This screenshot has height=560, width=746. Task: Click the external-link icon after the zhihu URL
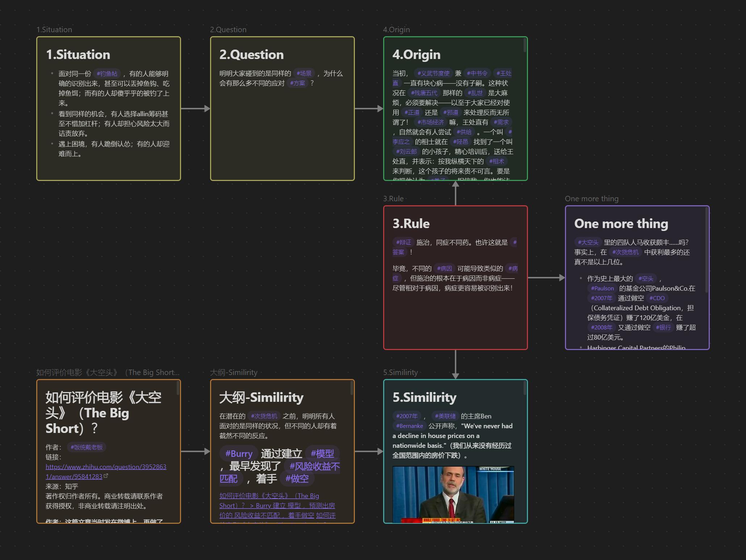tap(106, 476)
